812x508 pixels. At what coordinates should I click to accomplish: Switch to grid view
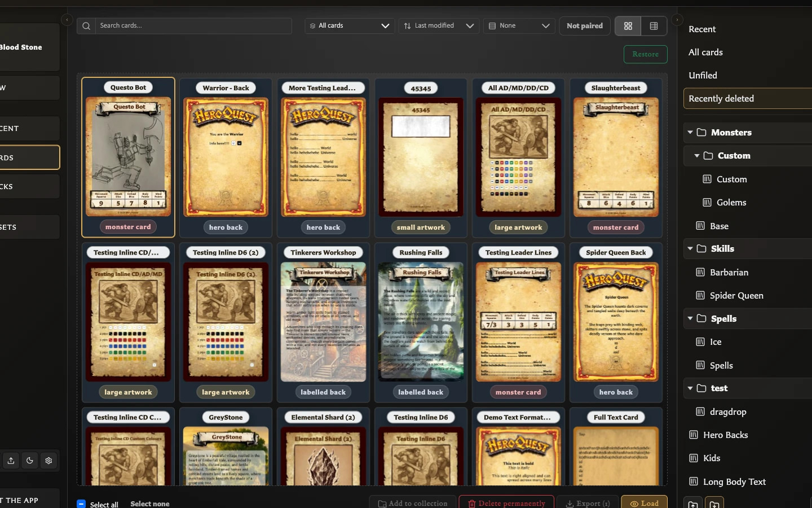coord(628,26)
